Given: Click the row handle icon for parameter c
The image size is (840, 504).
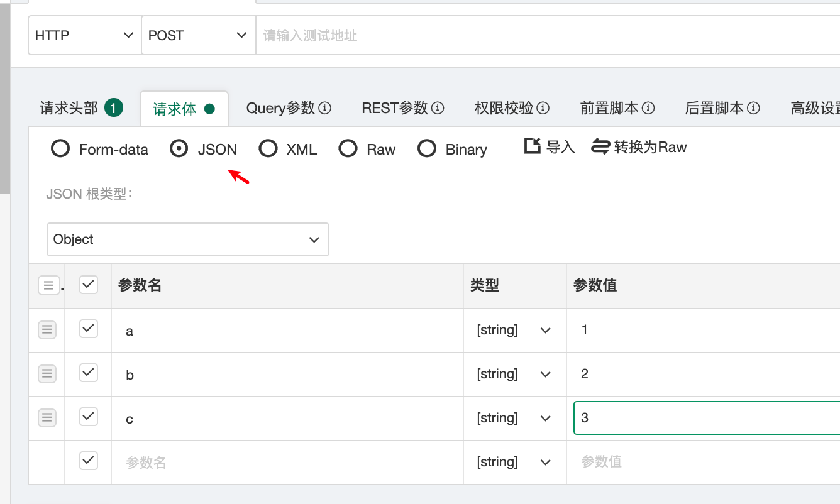Looking at the screenshot, I should 47,417.
